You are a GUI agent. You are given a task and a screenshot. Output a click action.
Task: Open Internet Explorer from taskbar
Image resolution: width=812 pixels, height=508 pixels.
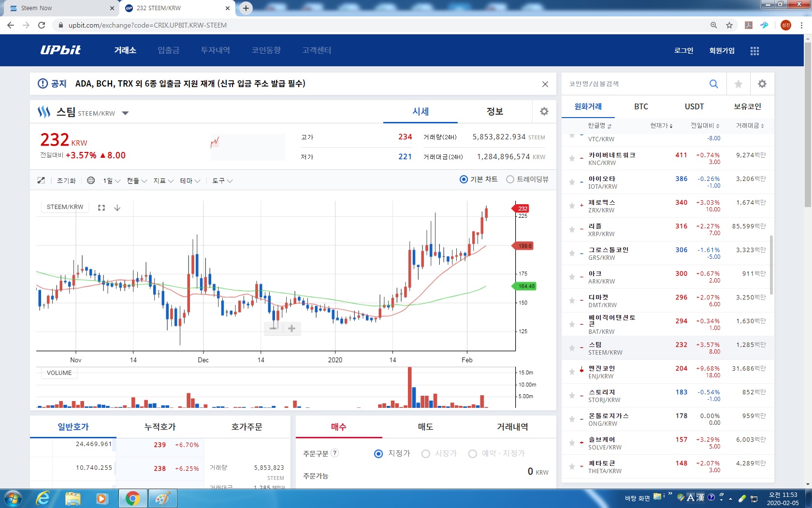[43, 498]
